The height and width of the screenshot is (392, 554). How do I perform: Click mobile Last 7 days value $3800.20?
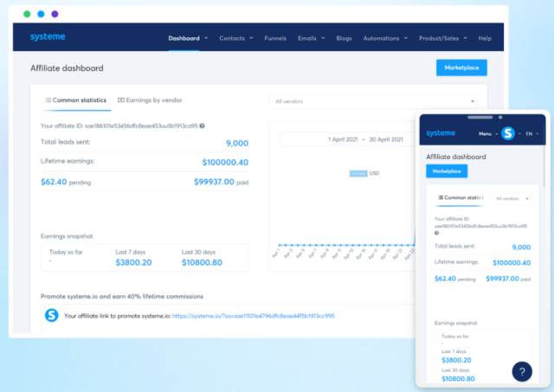[456, 360]
